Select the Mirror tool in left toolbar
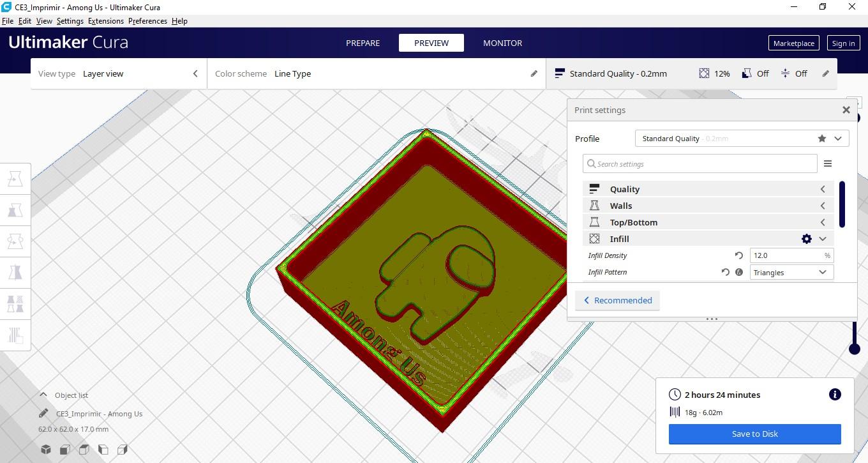868x463 pixels. [x=15, y=272]
